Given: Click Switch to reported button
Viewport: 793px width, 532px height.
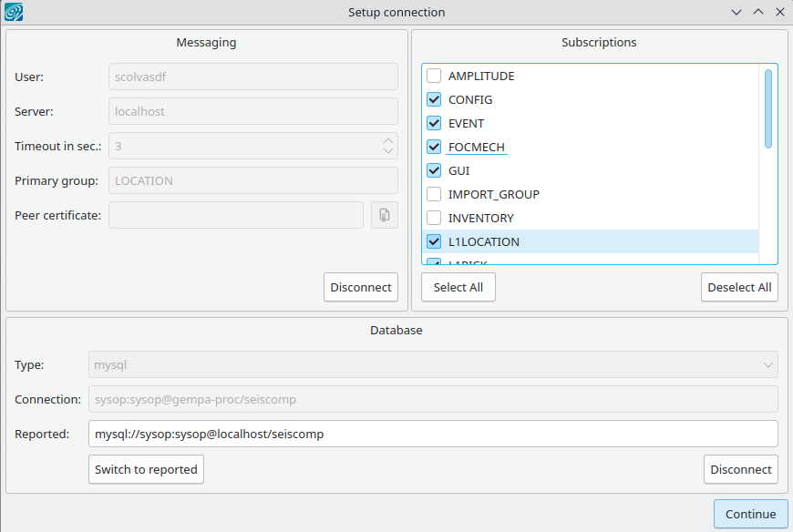Looking at the screenshot, I should (x=146, y=469).
